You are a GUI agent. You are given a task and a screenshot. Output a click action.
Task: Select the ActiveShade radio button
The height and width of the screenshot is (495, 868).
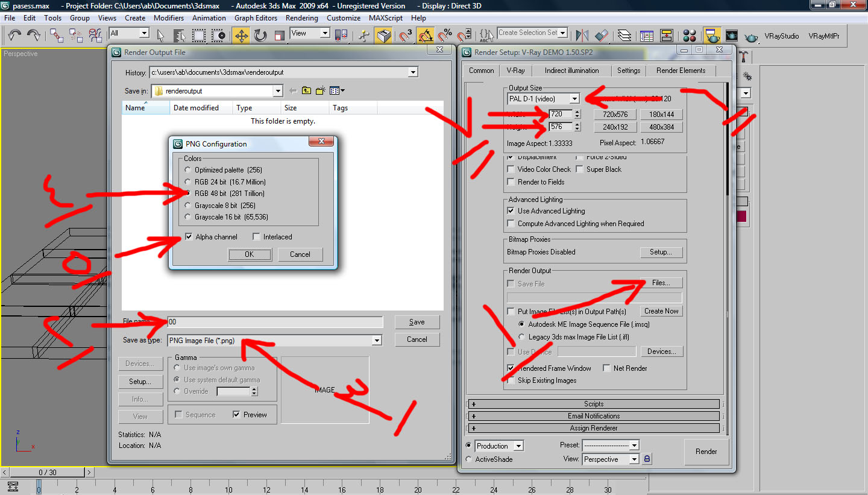pyautogui.click(x=469, y=459)
